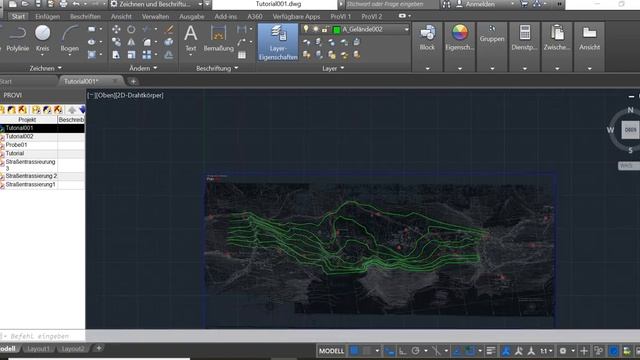Open Layer-Eigenschaften manager
The width and height of the screenshot is (640, 360).
[278, 42]
